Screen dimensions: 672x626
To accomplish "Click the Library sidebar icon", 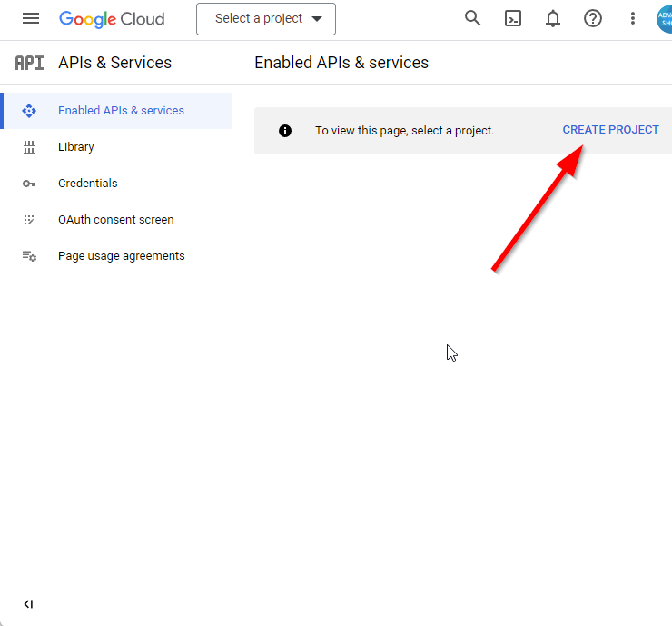I will (29, 147).
